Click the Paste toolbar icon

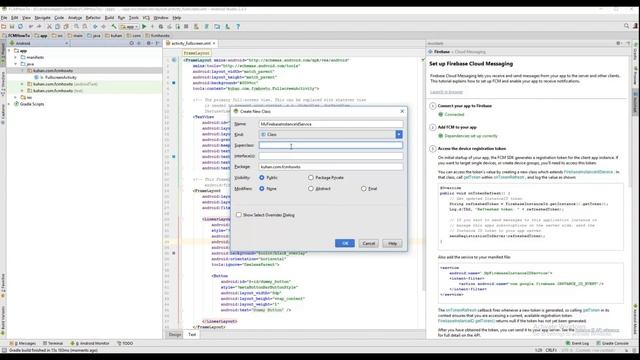point(66,27)
